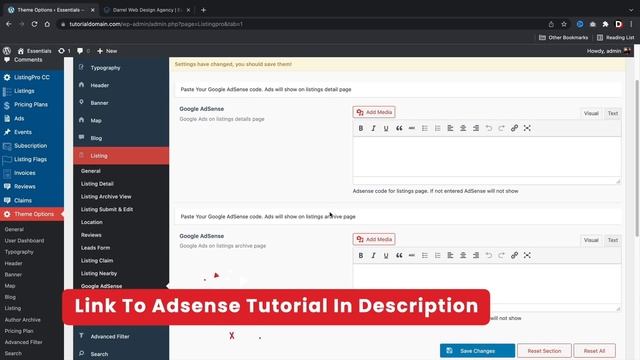The width and height of the screenshot is (640, 360).
Task: Select Listing Detail submenu item
Action: click(x=97, y=184)
